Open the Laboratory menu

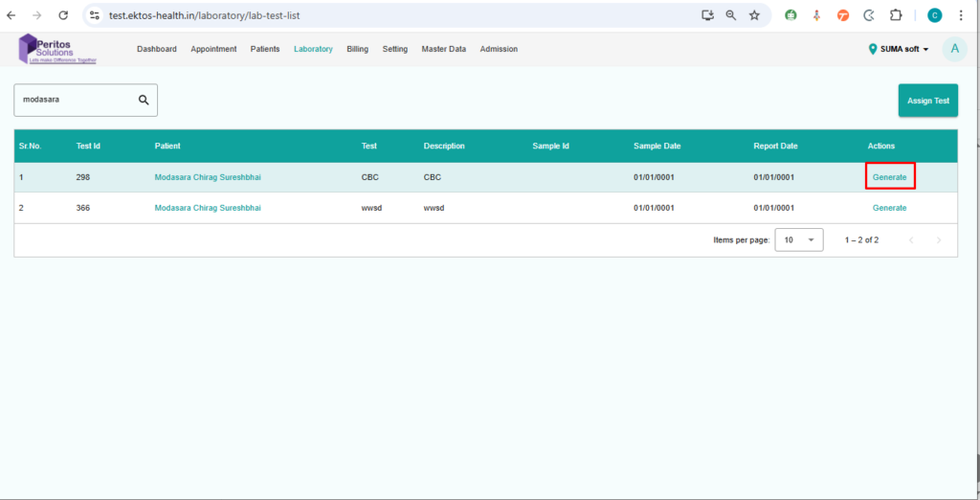pos(313,49)
